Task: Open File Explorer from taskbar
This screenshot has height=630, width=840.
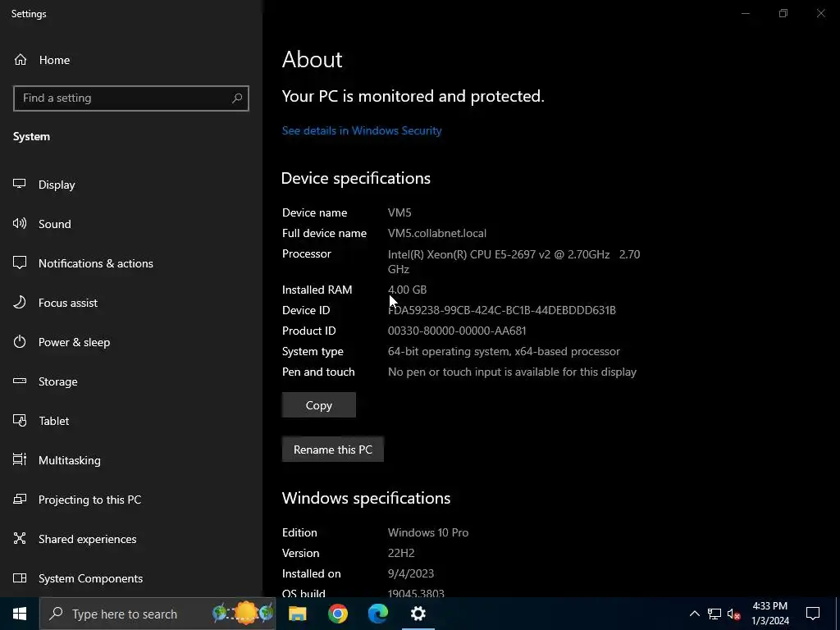Action: point(297,614)
